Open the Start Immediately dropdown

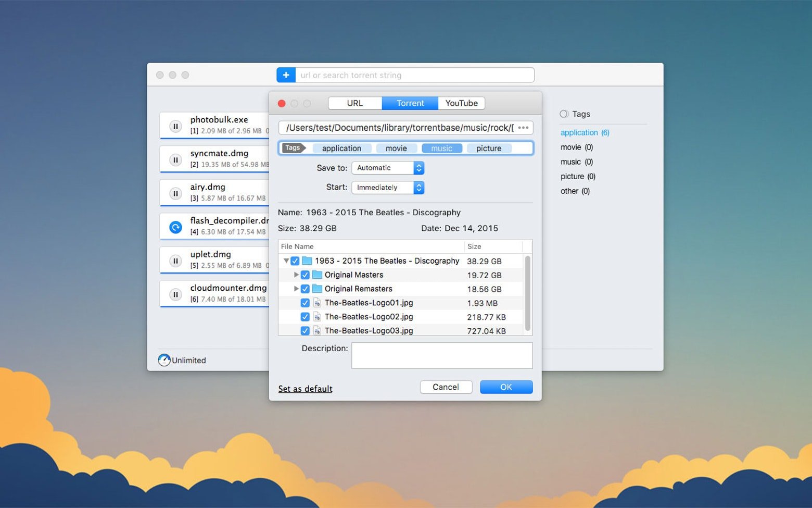point(388,188)
